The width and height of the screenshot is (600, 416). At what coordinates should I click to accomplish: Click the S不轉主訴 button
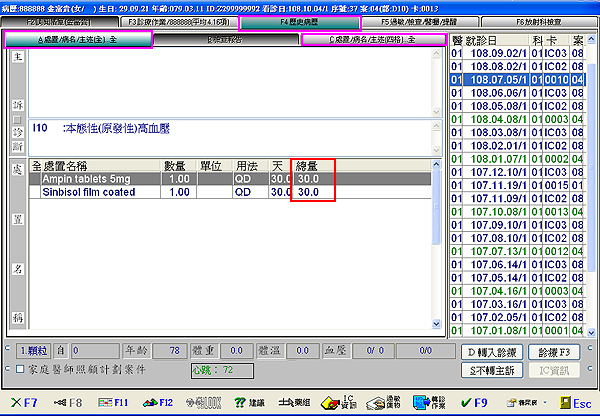pos(490,370)
